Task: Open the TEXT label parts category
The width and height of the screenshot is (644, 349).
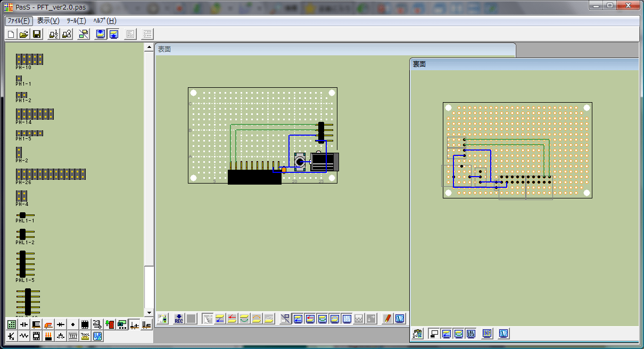Action: click(x=73, y=336)
